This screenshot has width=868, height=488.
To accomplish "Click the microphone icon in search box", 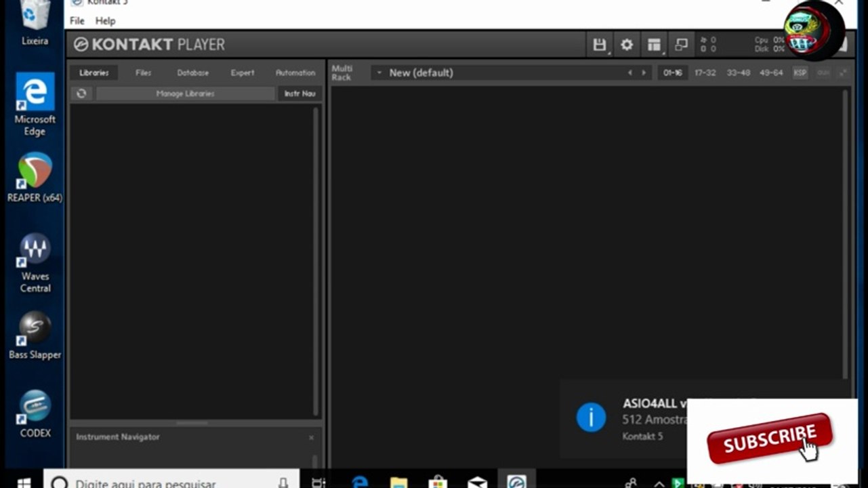I will pyautogui.click(x=283, y=483).
